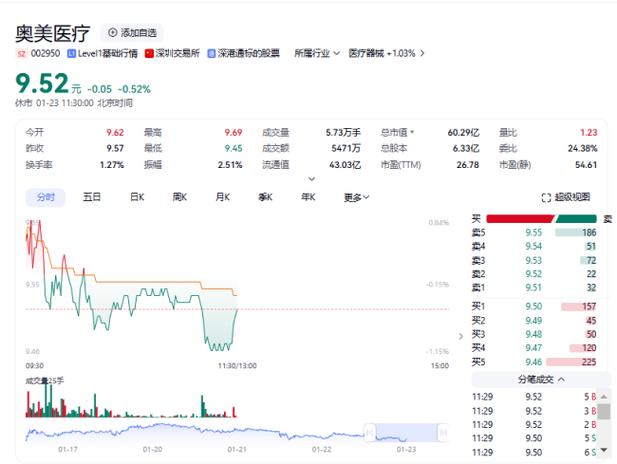Click the 买5 price 9.46 row
Image resolution: width=617 pixels, height=464 pixels.
click(534, 362)
